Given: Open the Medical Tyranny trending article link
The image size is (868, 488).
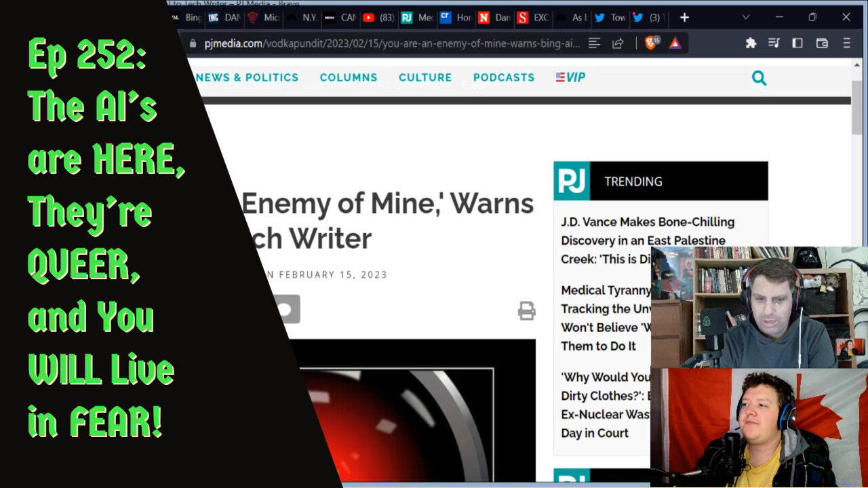Looking at the screenshot, I should click(606, 318).
